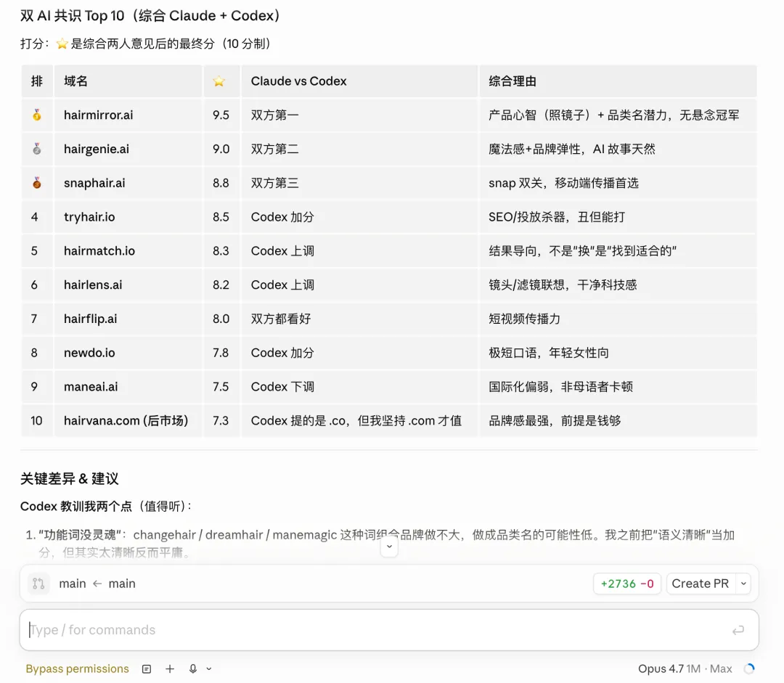The width and height of the screenshot is (784, 683).
Task: Click the main ← main branch label
Action: tap(97, 584)
